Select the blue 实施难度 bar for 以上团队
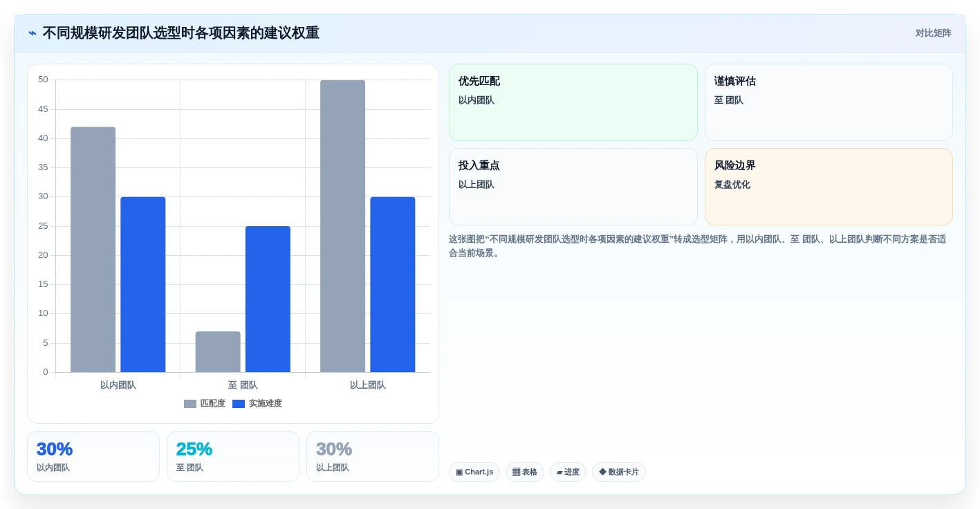The image size is (980, 509). tap(393, 285)
